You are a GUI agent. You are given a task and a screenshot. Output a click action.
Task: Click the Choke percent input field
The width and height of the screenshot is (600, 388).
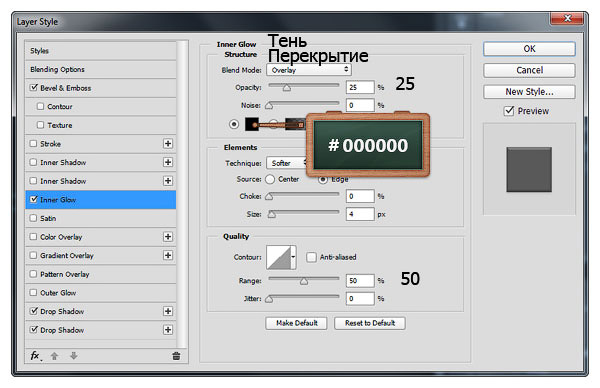(360, 196)
